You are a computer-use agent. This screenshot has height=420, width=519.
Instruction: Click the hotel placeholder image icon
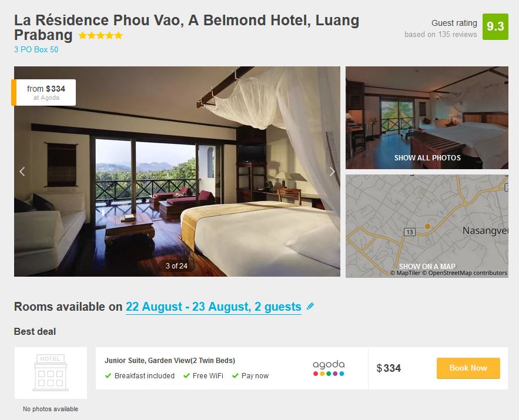pyautogui.click(x=51, y=372)
